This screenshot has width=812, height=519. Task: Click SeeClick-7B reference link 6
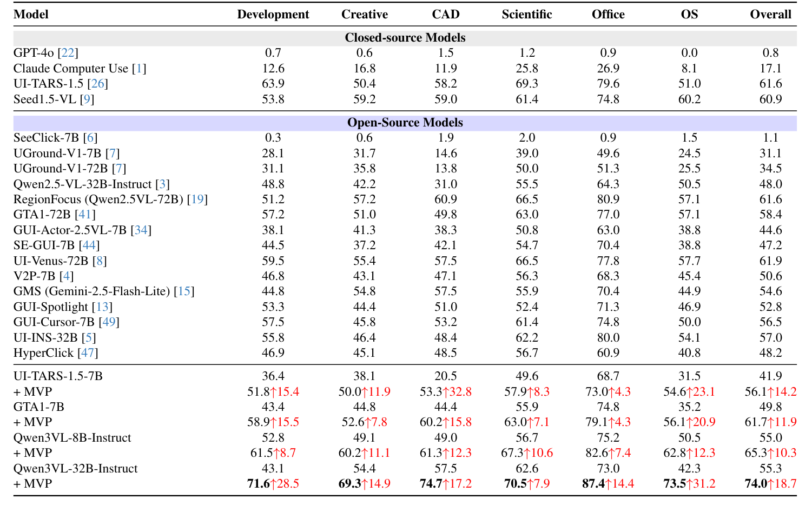point(90,138)
